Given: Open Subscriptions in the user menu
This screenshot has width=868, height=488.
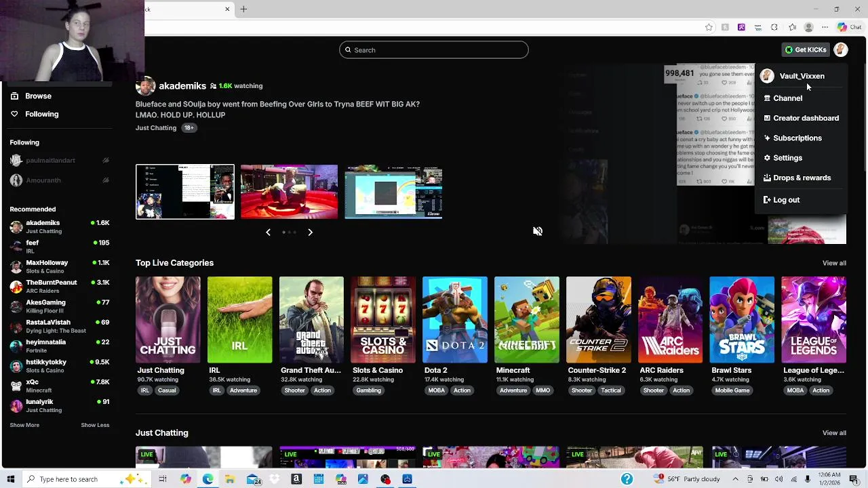Looking at the screenshot, I should coord(800,138).
